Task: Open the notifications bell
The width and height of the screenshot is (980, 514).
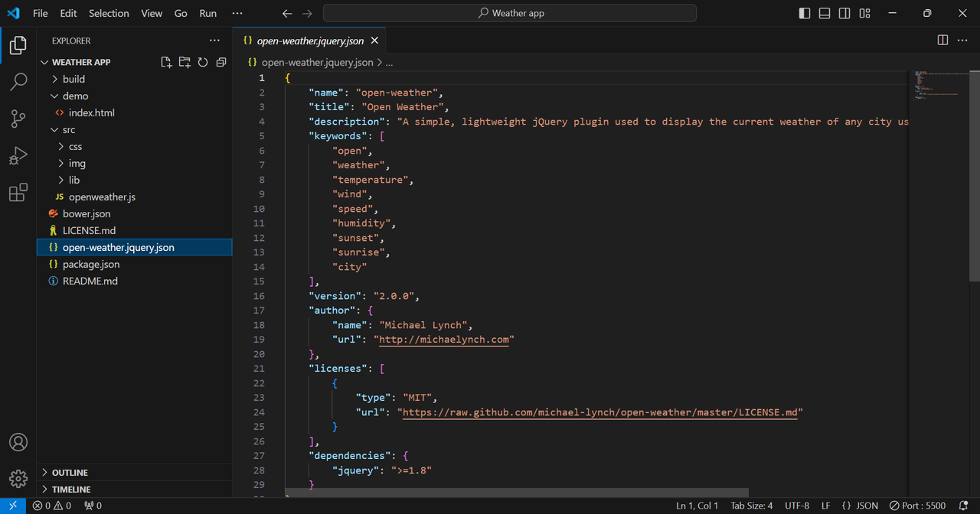Action: (x=964, y=506)
